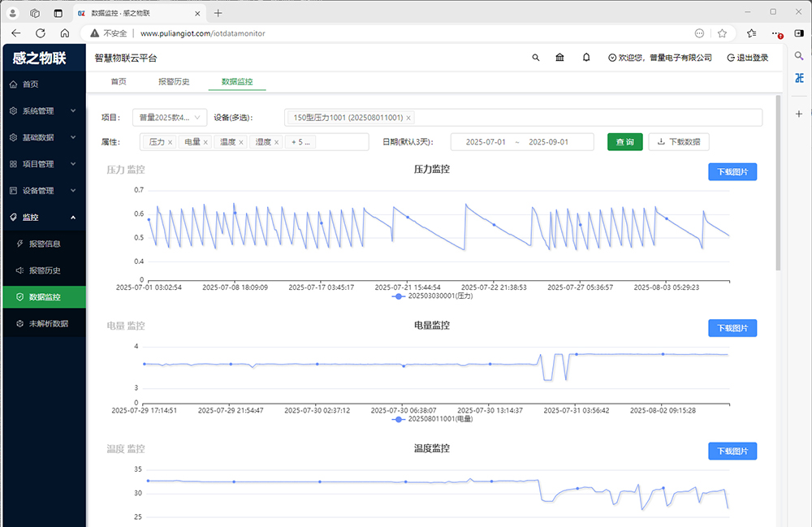The image size is (812, 527).
Task: Bookmark page with the star icon
Action: tap(722, 33)
